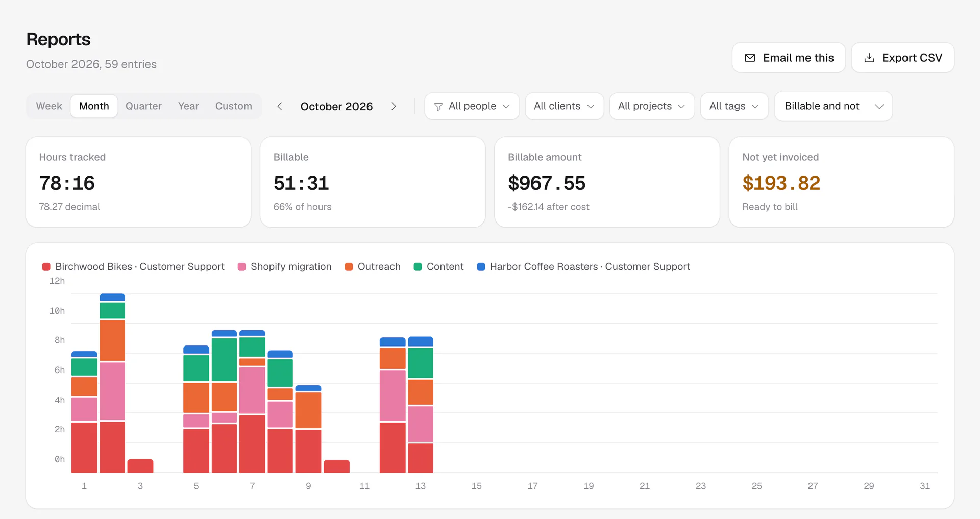This screenshot has height=519, width=980.
Task: Export the report with Export CSV
Action: point(903,58)
